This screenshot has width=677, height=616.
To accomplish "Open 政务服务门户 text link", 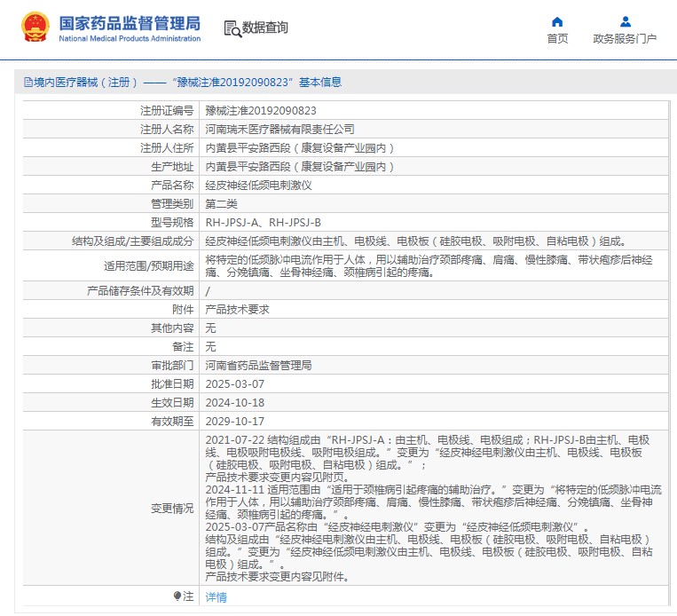I will coord(625,39).
